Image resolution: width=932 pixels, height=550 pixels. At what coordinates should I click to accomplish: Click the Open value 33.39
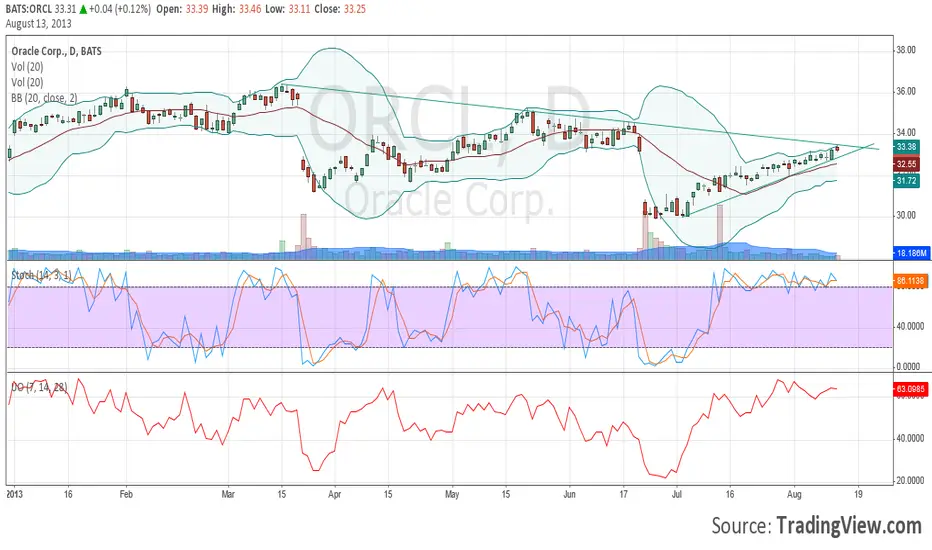(197, 9)
